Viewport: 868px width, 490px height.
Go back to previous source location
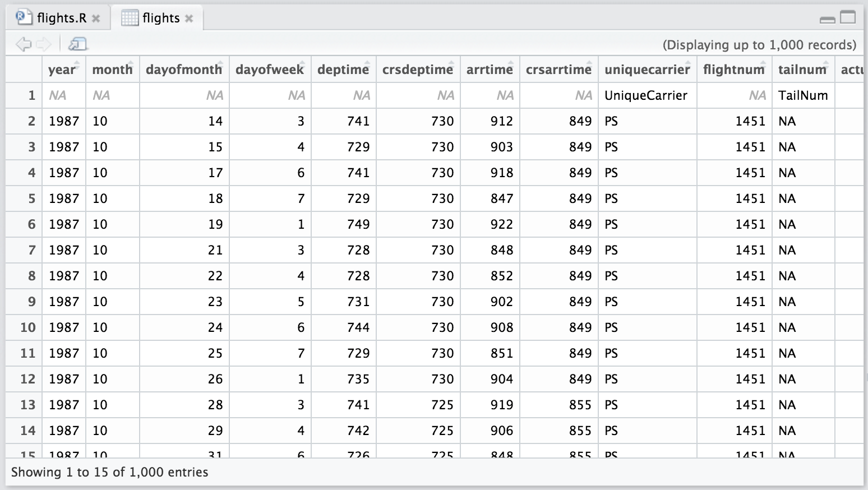(x=23, y=44)
